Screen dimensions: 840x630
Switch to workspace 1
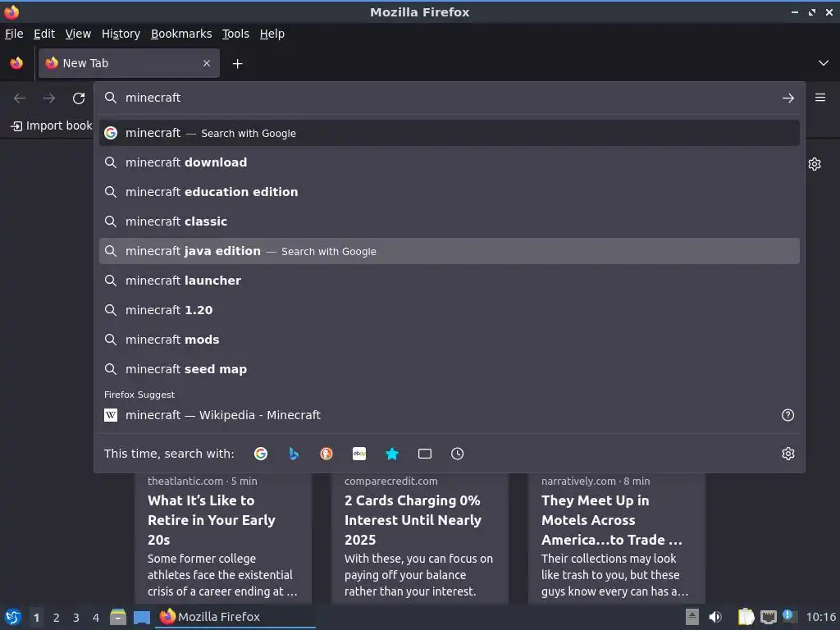click(x=36, y=618)
